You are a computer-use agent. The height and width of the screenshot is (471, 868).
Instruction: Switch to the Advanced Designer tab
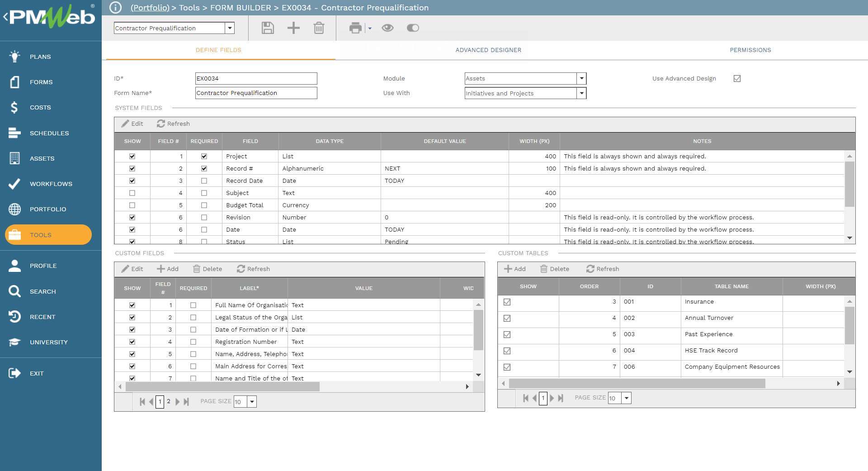pyautogui.click(x=488, y=50)
